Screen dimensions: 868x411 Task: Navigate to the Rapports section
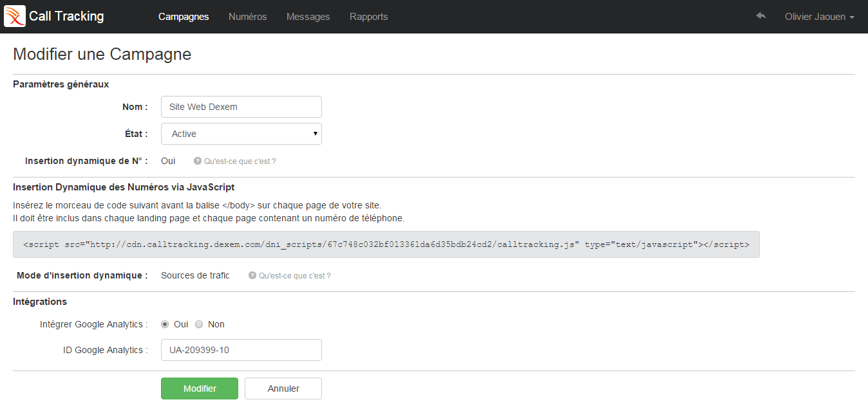coord(368,16)
